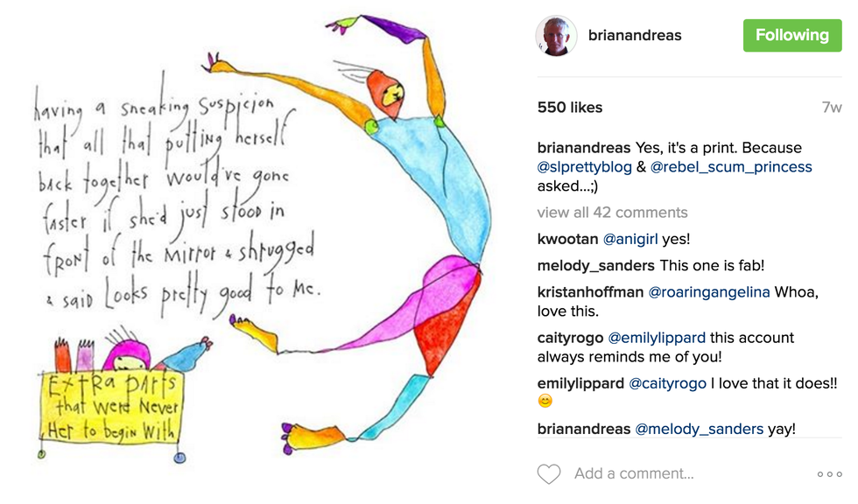Open the @emilylippard mention link

[657, 338]
